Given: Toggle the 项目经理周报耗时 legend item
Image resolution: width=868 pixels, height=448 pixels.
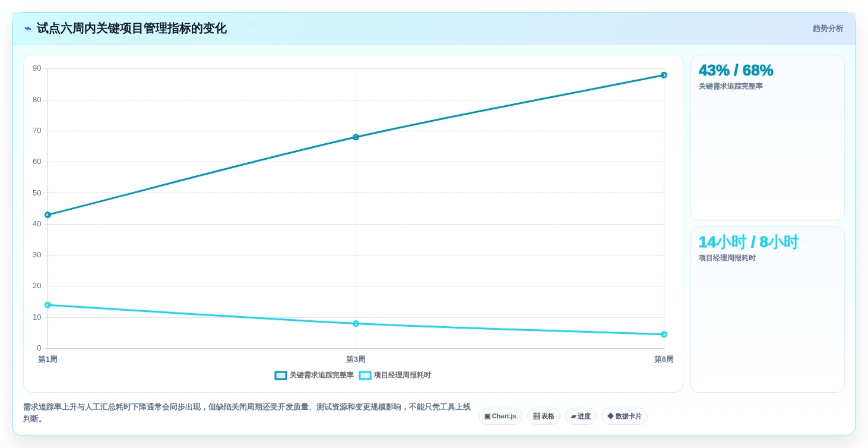Looking at the screenshot, I should (395, 376).
